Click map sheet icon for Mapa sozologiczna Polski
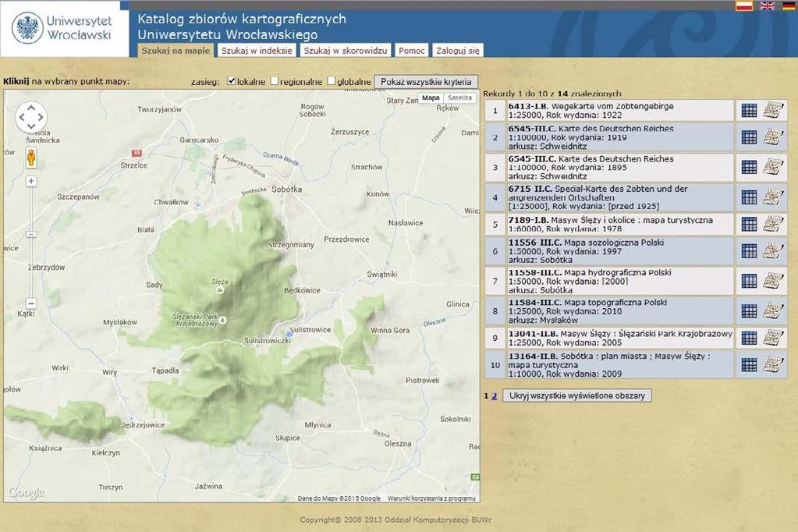This screenshot has width=798, height=532. (773, 250)
